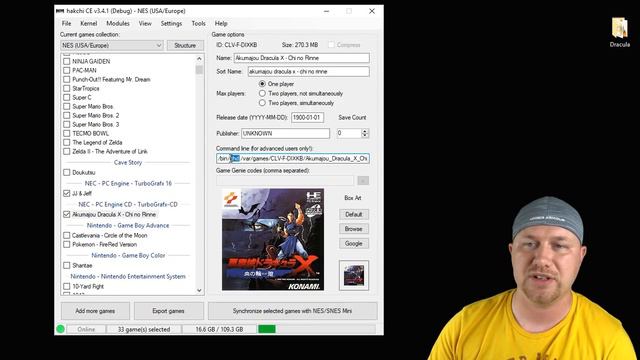640x360 pixels.
Task: Click the 33 game(s) selected status
Action: 144,329
